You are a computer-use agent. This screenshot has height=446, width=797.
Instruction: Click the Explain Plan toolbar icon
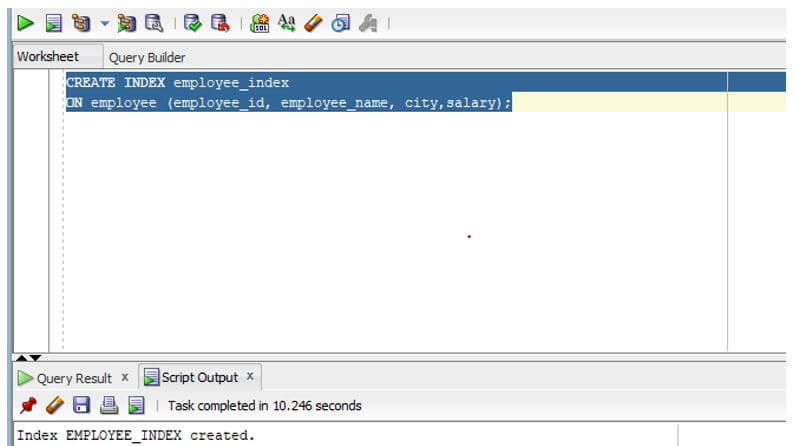click(x=81, y=23)
